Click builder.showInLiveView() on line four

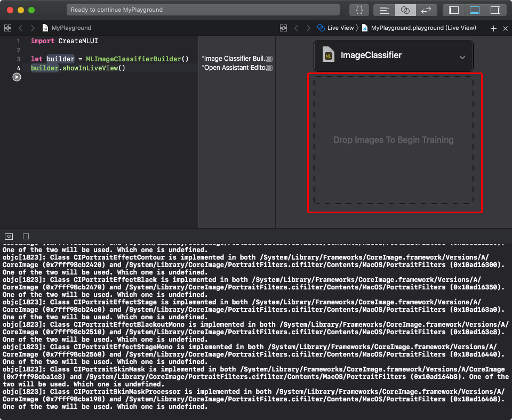point(78,68)
